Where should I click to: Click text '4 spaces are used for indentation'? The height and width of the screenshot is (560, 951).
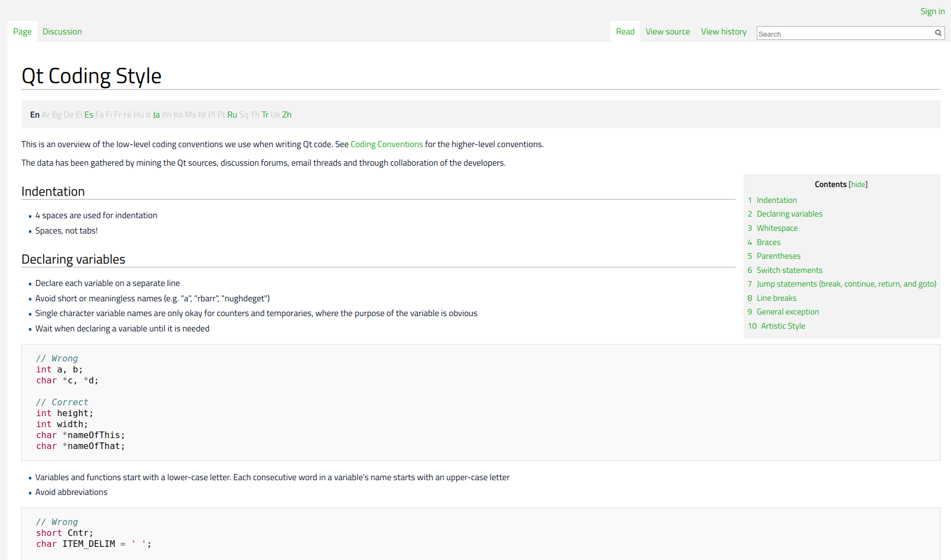(96, 215)
